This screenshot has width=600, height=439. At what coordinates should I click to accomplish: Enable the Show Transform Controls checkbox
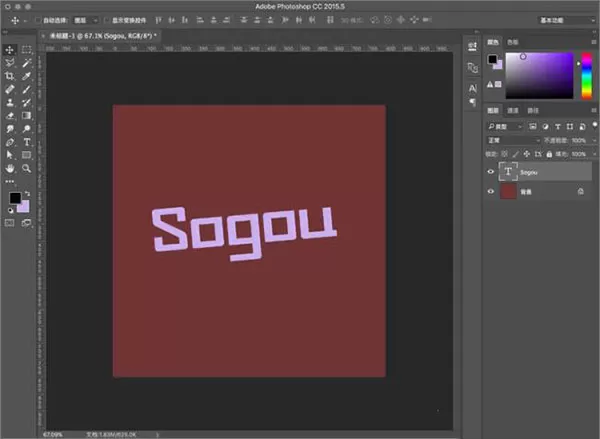tap(107, 20)
